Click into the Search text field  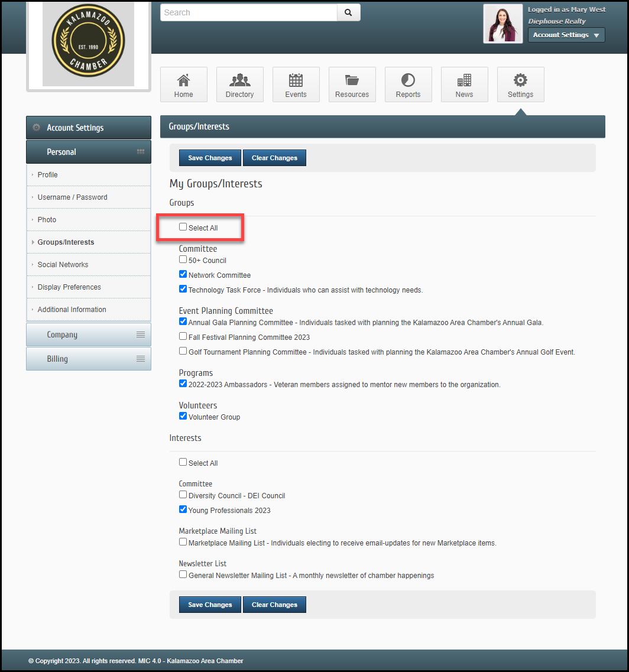pyautogui.click(x=248, y=12)
